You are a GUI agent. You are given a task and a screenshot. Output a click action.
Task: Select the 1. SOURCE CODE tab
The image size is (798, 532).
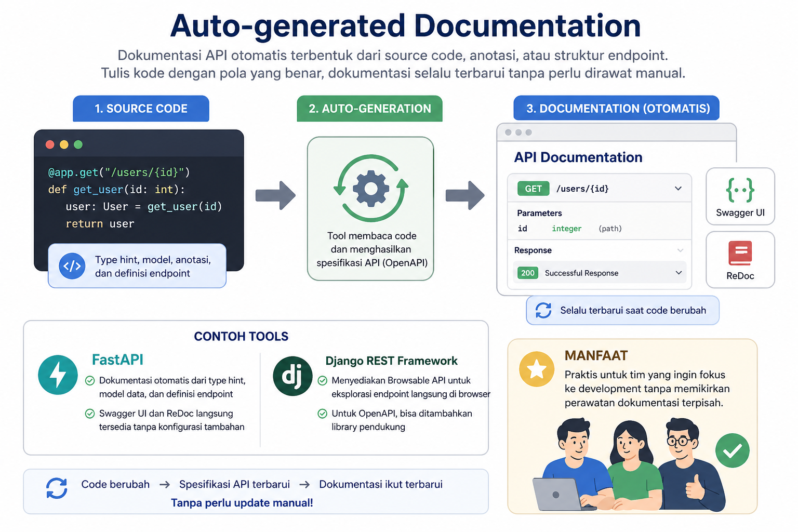[x=141, y=109]
